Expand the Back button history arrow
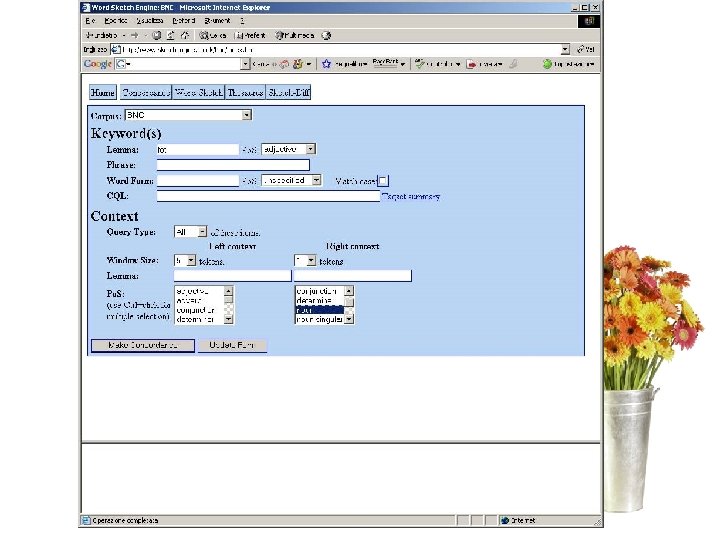The image size is (720, 540). 124,35
